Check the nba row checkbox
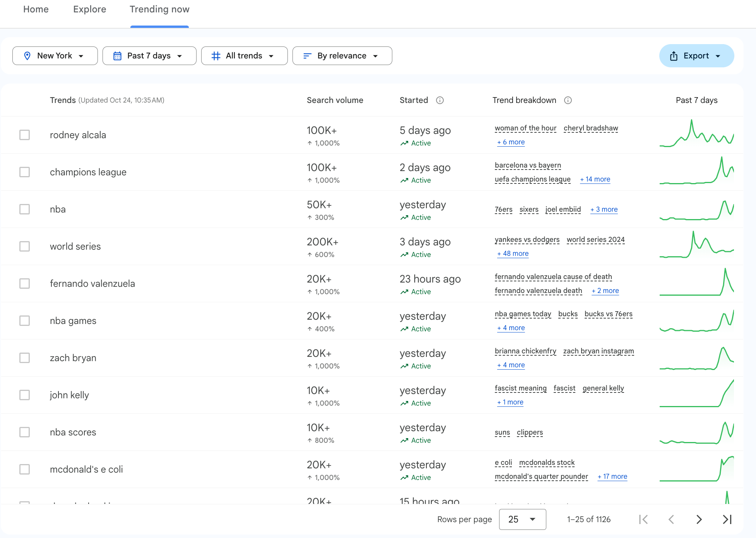The image size is (756, 538). coord(24,209)
